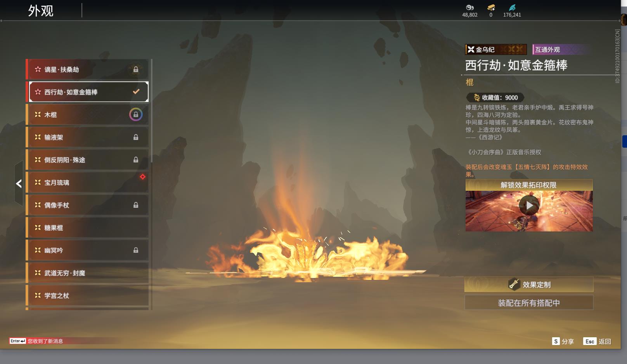Viewport: 627px width, 364px height.
Task: Choose the 木棍 skin in the list
Action: [87, 115]
